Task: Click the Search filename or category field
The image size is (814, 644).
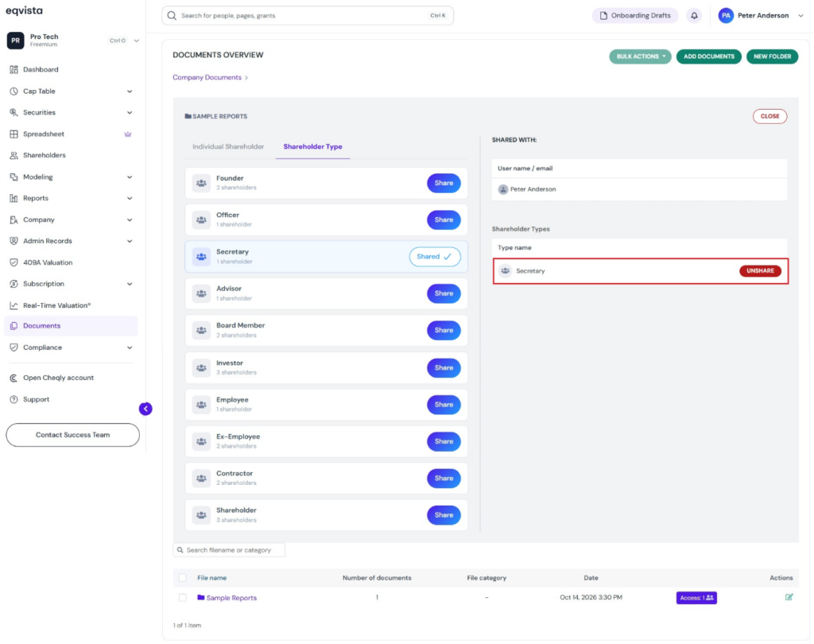Action: (x=229, y=550)
